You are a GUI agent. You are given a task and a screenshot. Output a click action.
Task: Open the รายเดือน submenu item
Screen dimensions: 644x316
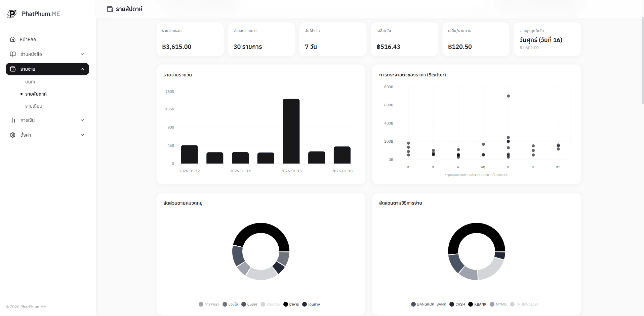tap(34, 106)
